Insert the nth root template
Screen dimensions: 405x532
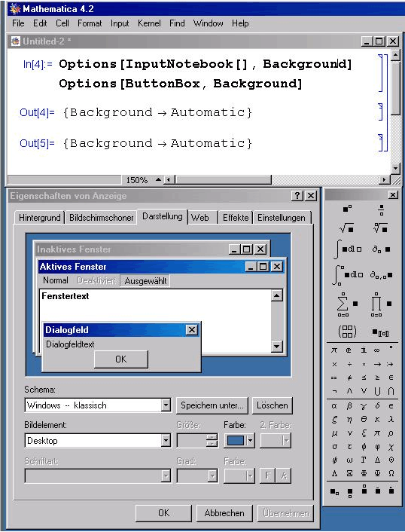coord(381,228)
